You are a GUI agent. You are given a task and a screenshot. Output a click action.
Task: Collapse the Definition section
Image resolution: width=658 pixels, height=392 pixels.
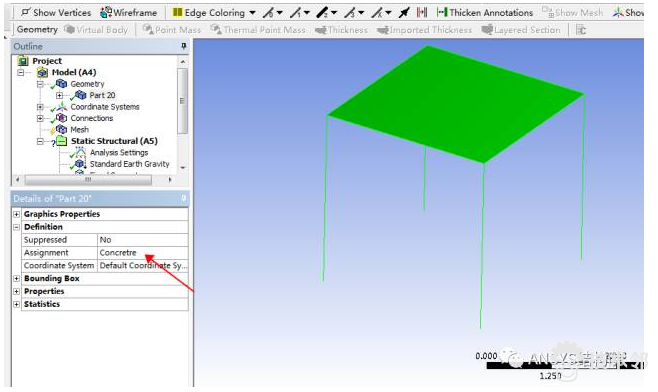16,227
